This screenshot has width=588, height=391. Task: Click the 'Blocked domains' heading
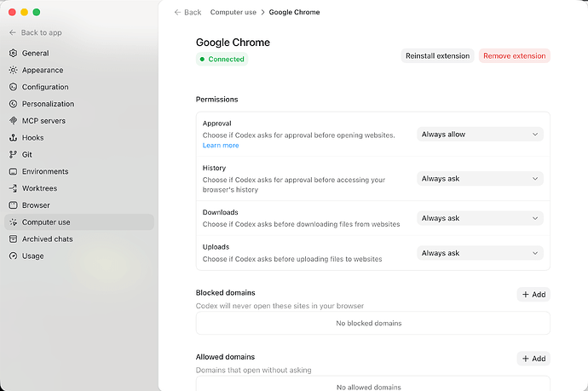[x=225, y=293]
